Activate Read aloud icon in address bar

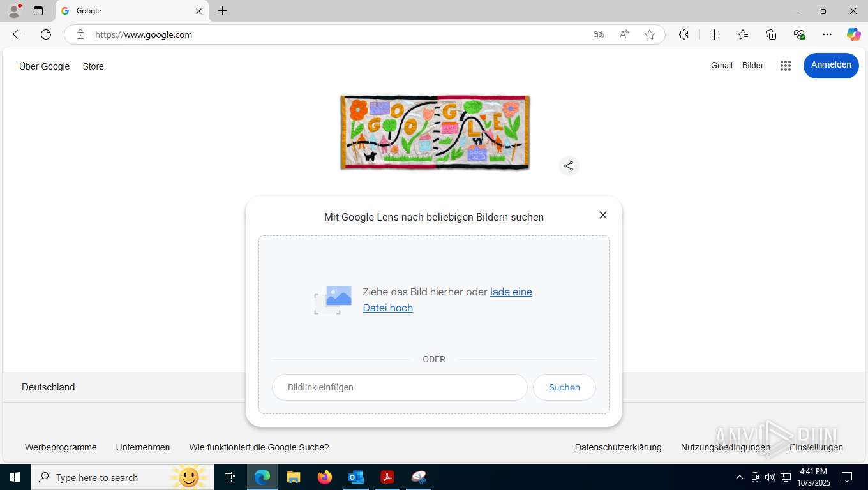624,34
